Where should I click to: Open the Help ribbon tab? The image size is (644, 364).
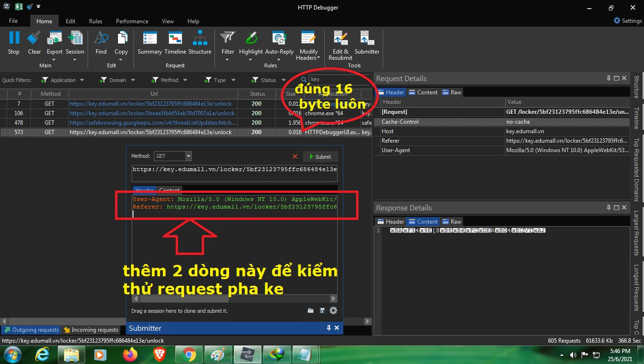tap(193, 21)
